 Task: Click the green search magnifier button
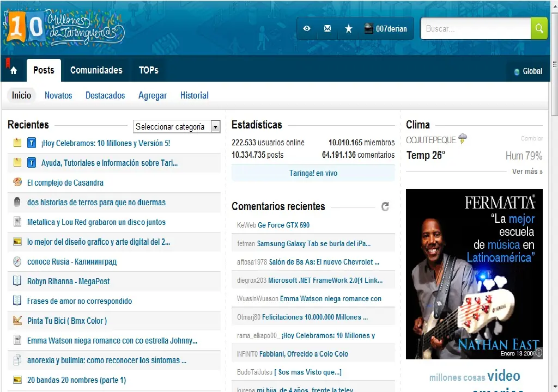(539, 28)
